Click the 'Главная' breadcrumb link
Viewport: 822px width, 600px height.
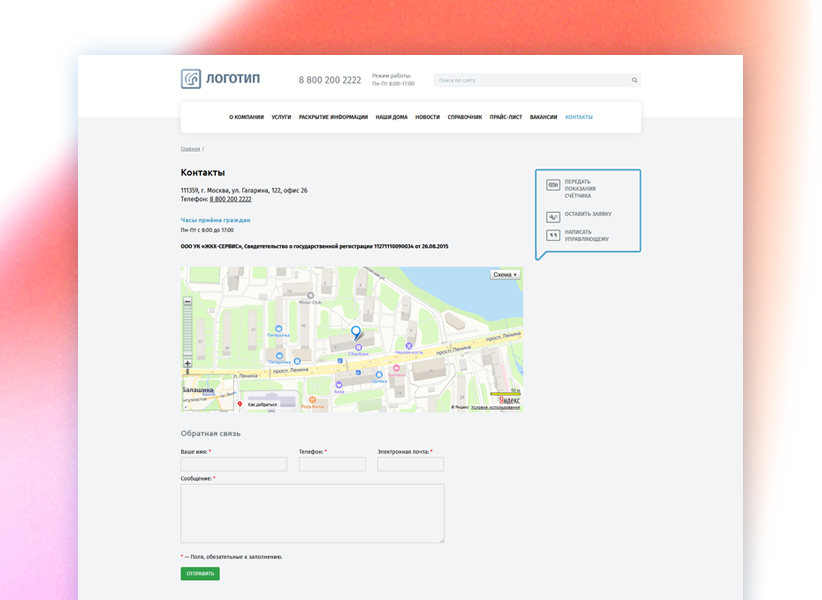[x=190, y=149]
